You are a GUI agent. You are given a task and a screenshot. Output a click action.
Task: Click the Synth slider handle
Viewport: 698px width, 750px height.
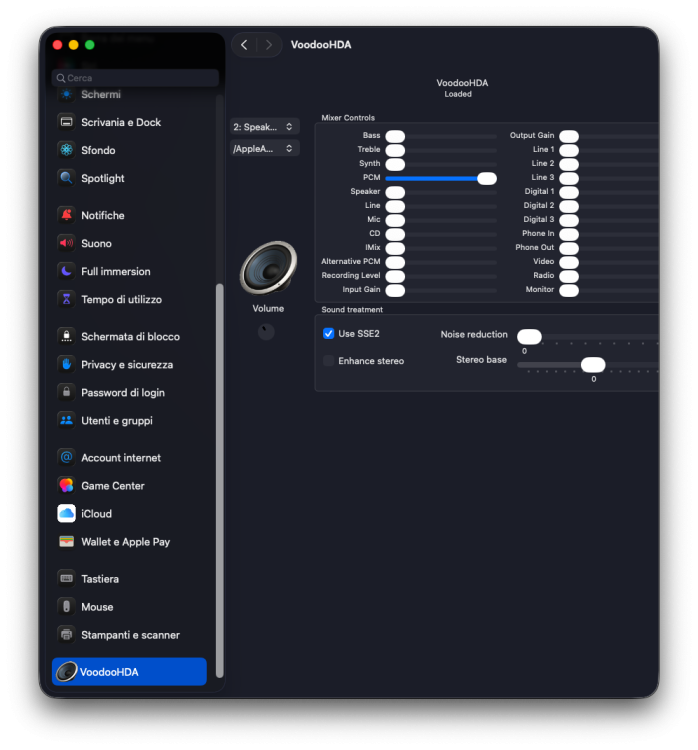395,165
